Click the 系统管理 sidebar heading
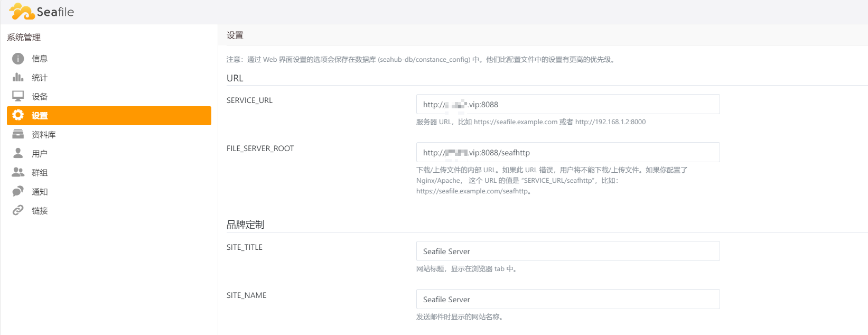 [24, 38]
